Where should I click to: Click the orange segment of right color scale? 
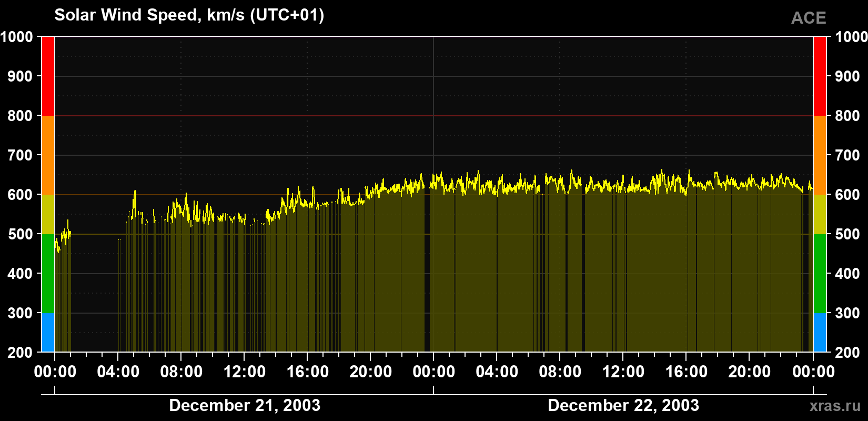[x=820, y=155]
